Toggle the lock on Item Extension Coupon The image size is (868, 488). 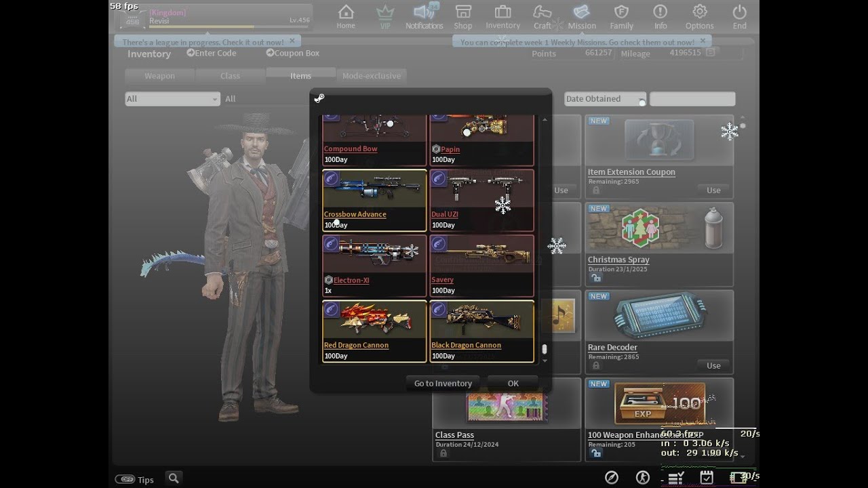tap(595, 190)
